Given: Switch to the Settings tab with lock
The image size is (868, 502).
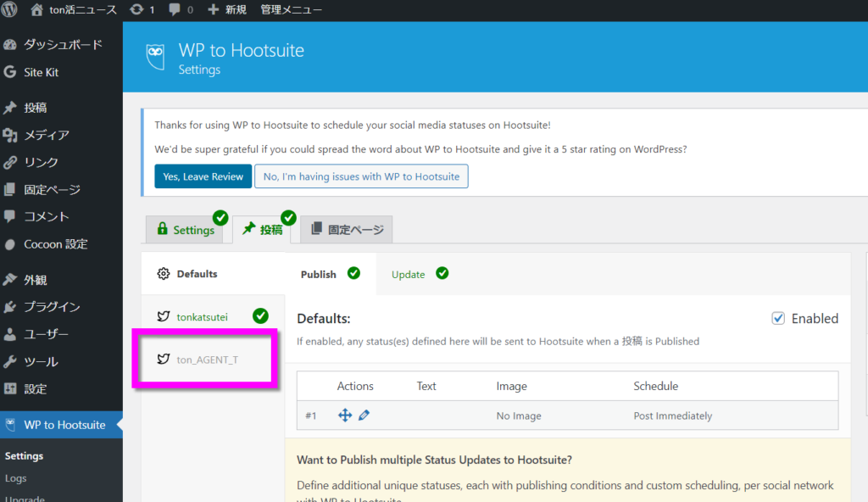Looking at the screenshot, I should (185, 230).
